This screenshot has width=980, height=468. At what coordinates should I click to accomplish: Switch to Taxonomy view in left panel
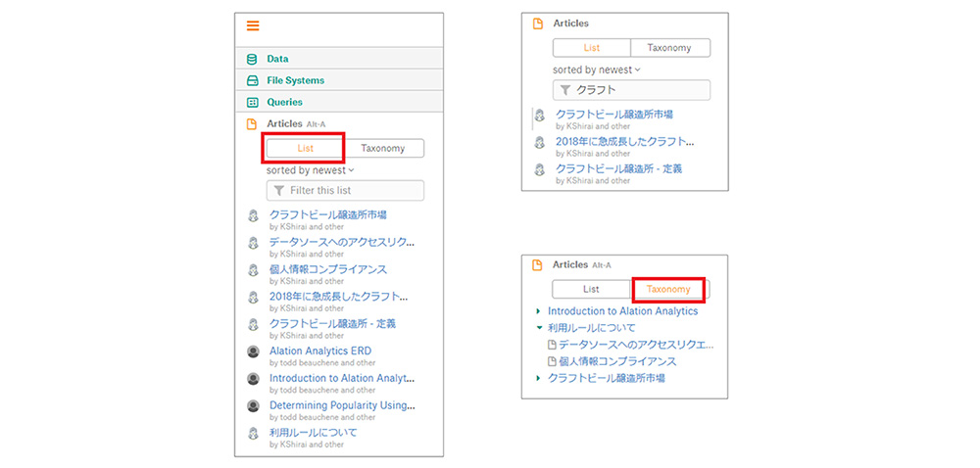382,149
